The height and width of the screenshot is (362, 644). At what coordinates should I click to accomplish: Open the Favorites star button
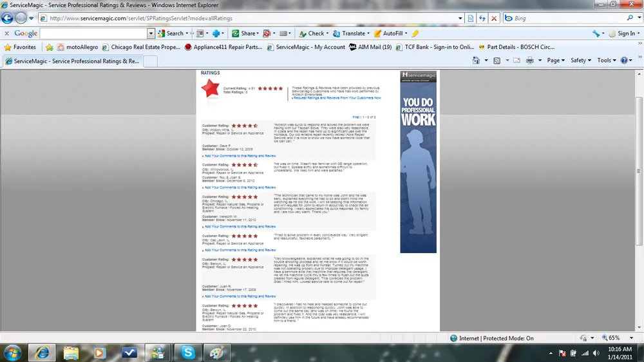click(20, 47)
